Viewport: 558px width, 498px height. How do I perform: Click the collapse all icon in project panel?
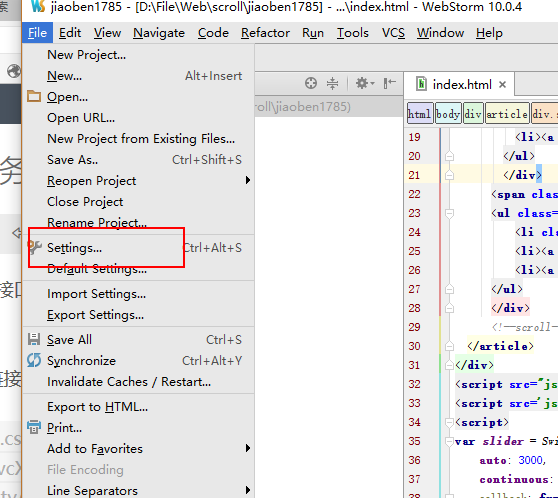332,83
